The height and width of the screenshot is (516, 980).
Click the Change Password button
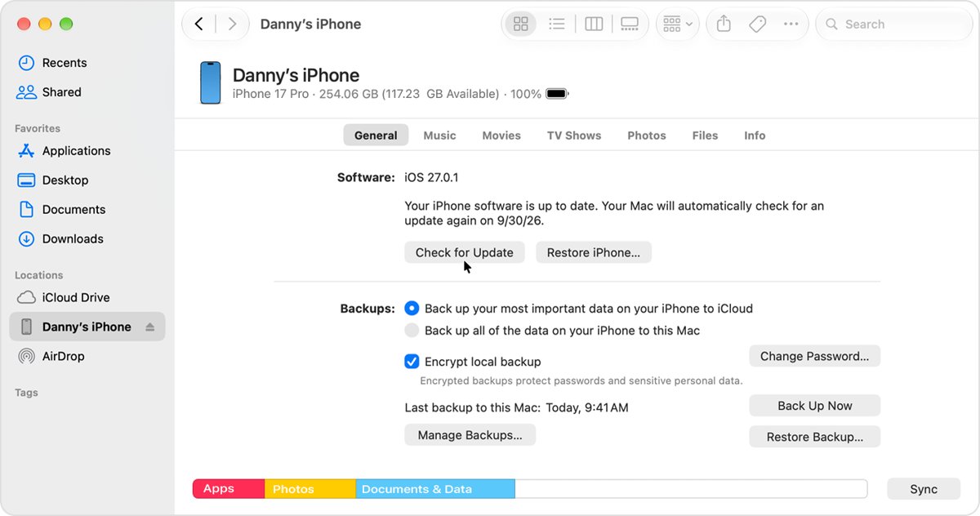[x=815, y=356]
